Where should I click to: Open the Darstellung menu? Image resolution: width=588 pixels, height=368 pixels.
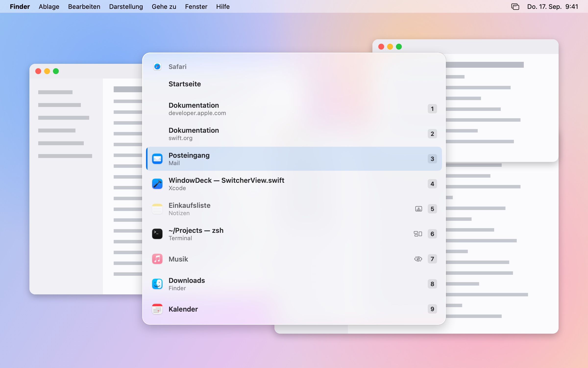tap(126, 7)
